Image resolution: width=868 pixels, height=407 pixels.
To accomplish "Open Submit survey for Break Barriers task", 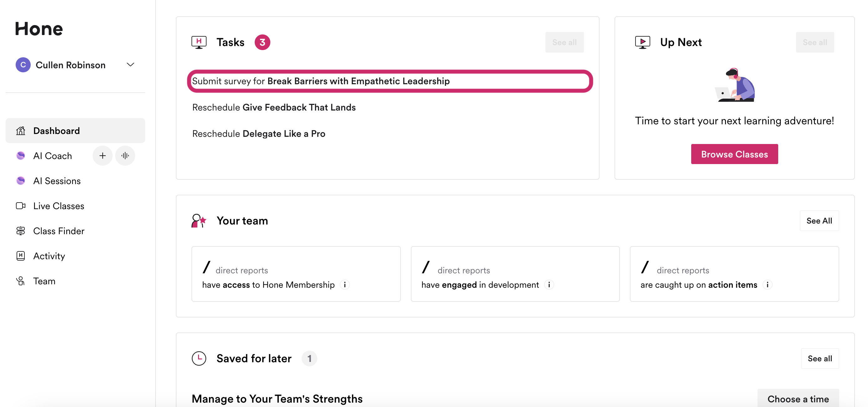I will pyautogui.click(x=320, y=81).
